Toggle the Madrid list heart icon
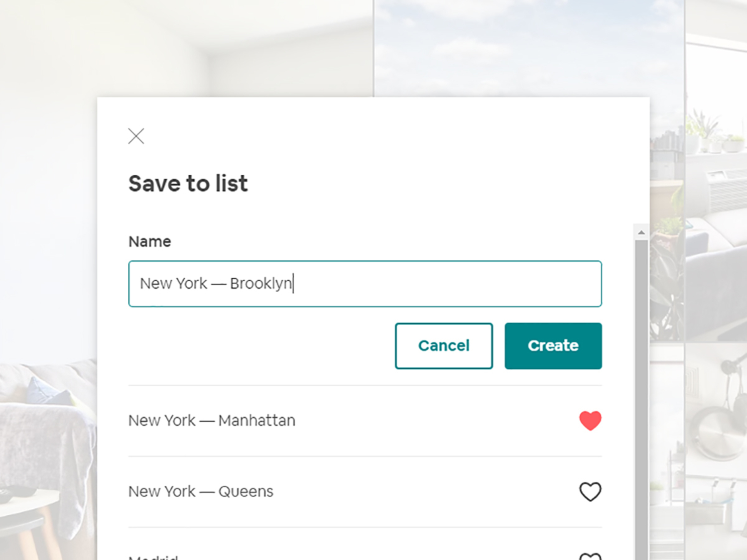The image size is (747, 560). [x=590, y=556]
